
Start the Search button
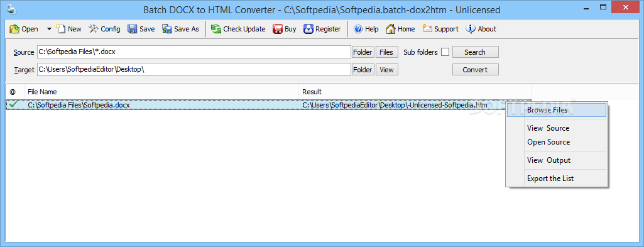(x=475, y=52)
